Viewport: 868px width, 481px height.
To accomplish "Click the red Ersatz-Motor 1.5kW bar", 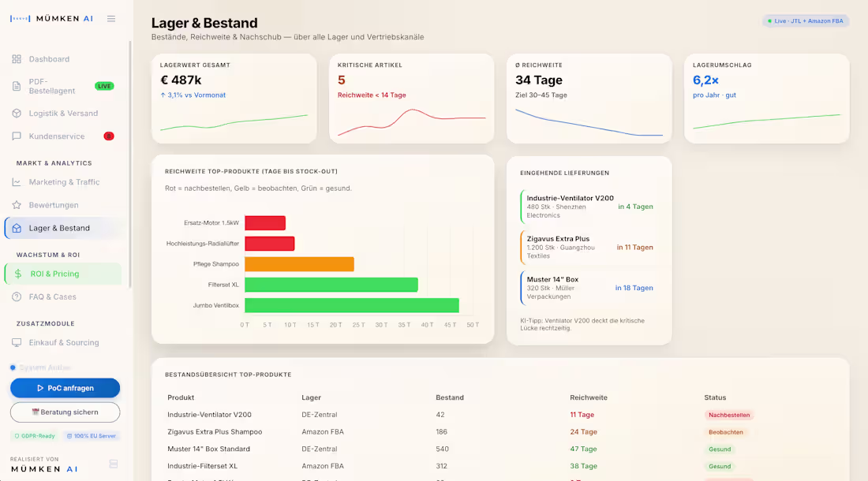I will click(265, 223).
